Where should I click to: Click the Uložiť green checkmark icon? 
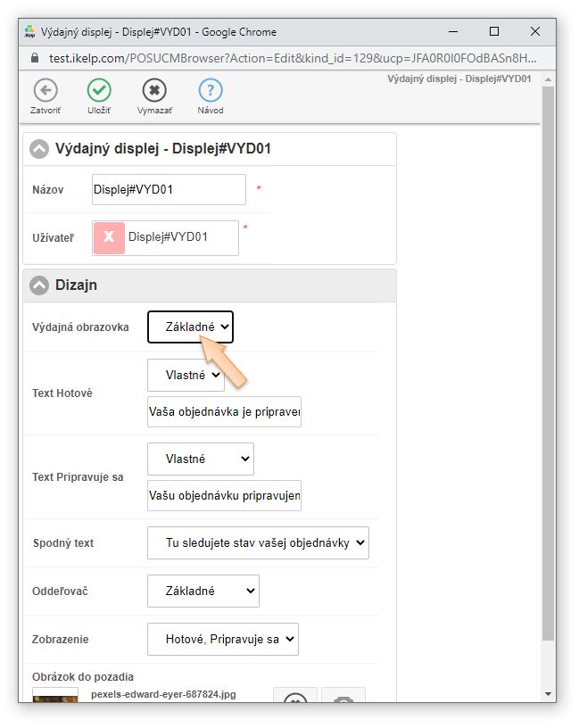coord(99,90)
